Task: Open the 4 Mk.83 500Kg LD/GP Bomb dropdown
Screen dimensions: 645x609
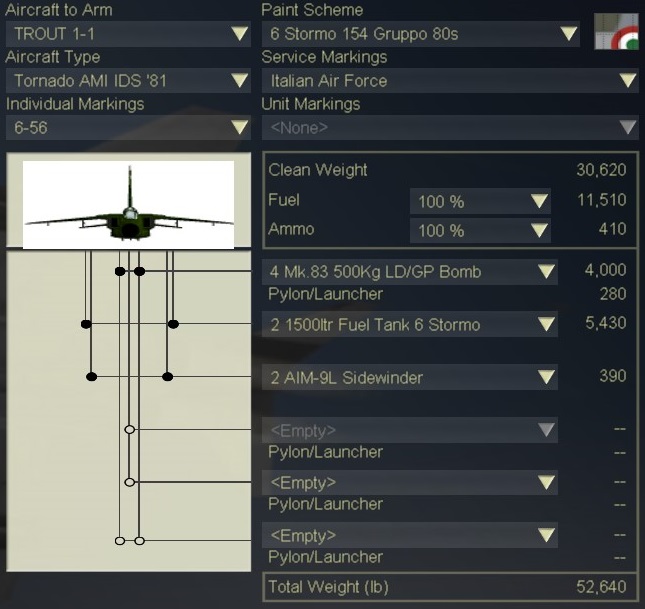Action: tap(410, 272)
